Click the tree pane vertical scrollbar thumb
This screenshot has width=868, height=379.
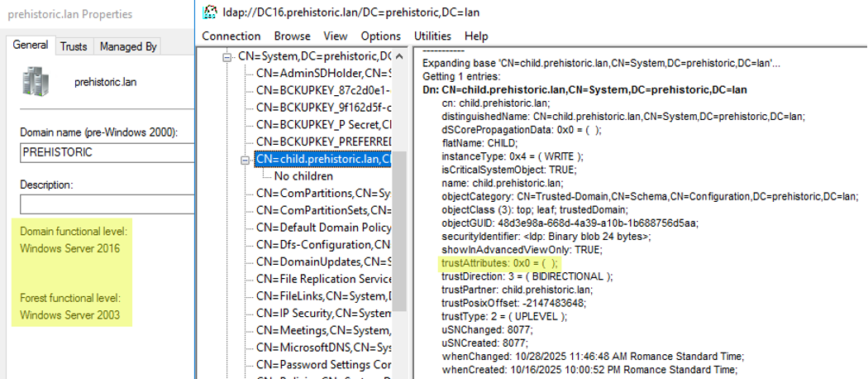click(x=400, y=232)
